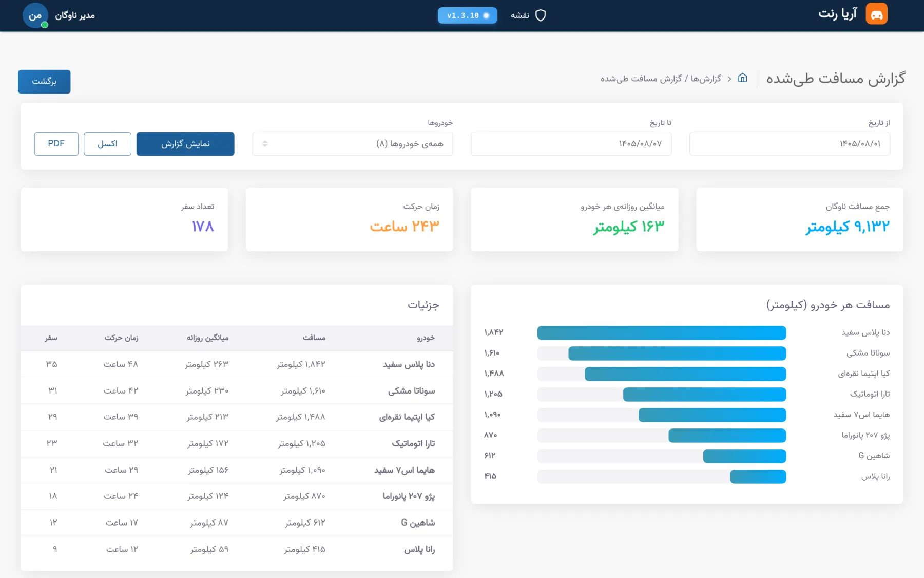Click the سوناتا مشکی chart bar

click(677, 353)
